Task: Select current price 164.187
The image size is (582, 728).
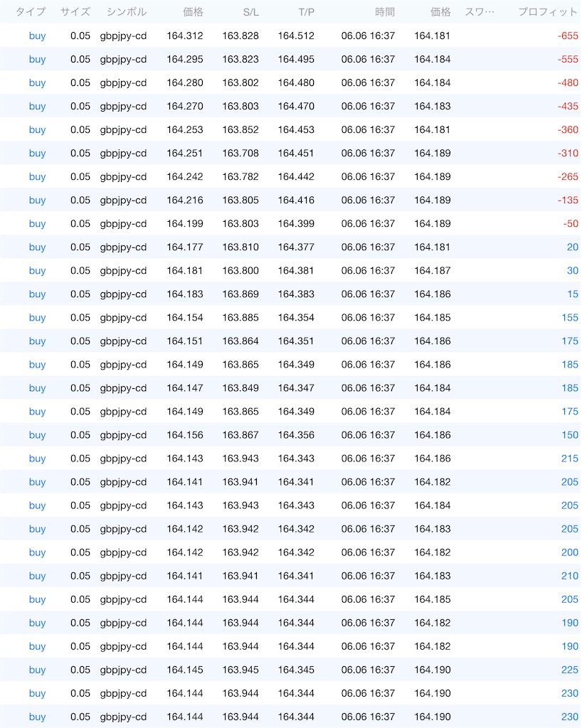Action: pos(433,271)
